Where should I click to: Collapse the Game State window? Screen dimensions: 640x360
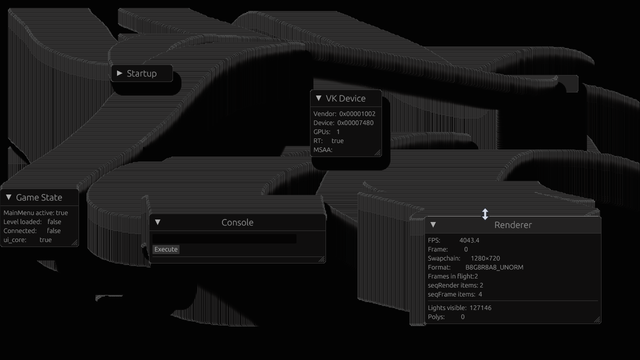(9, 198)
